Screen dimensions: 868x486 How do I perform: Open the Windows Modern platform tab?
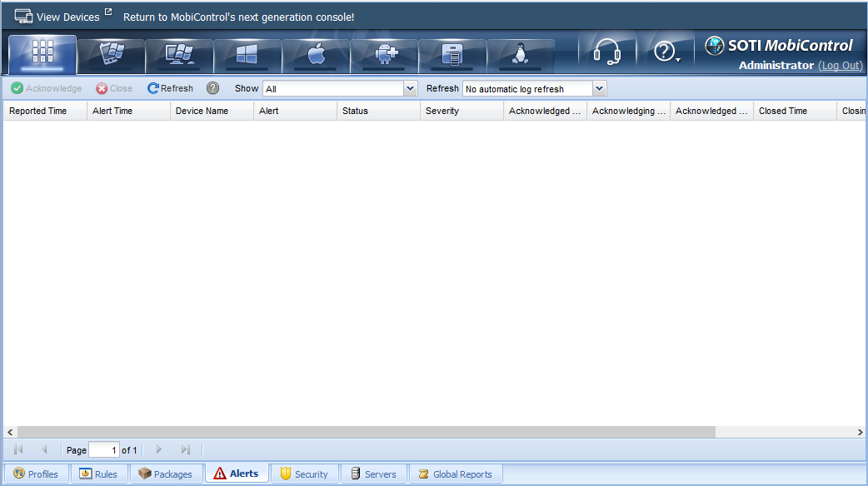pos(247,55)
